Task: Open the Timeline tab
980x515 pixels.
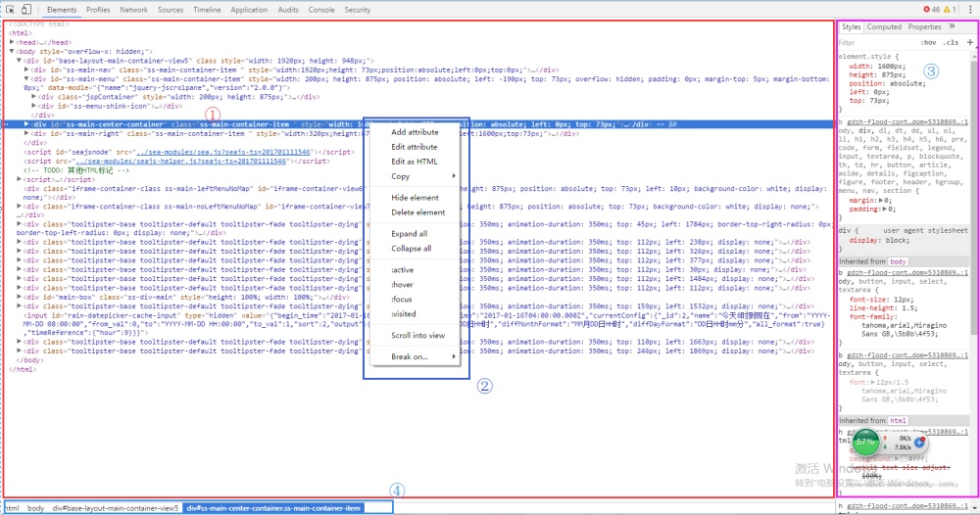Action: click(x=207, y=10)
